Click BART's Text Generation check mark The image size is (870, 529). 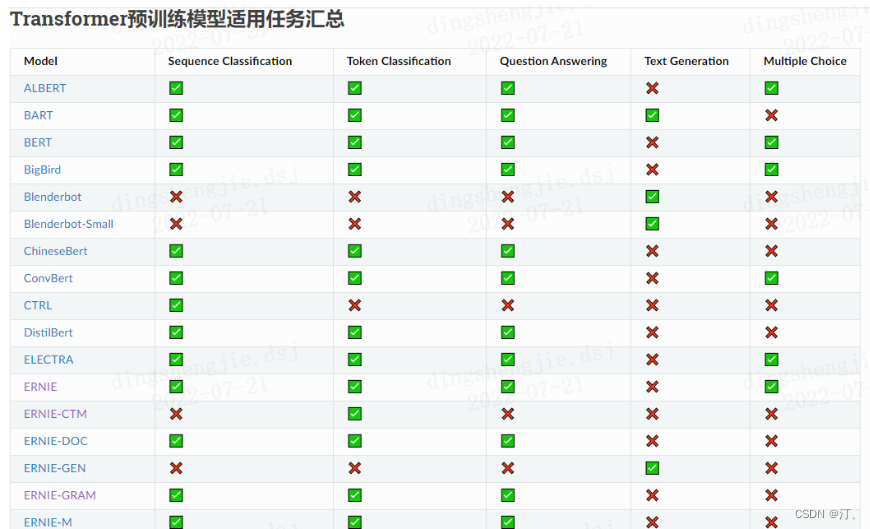pyautogui.click(x=652, y=115)
